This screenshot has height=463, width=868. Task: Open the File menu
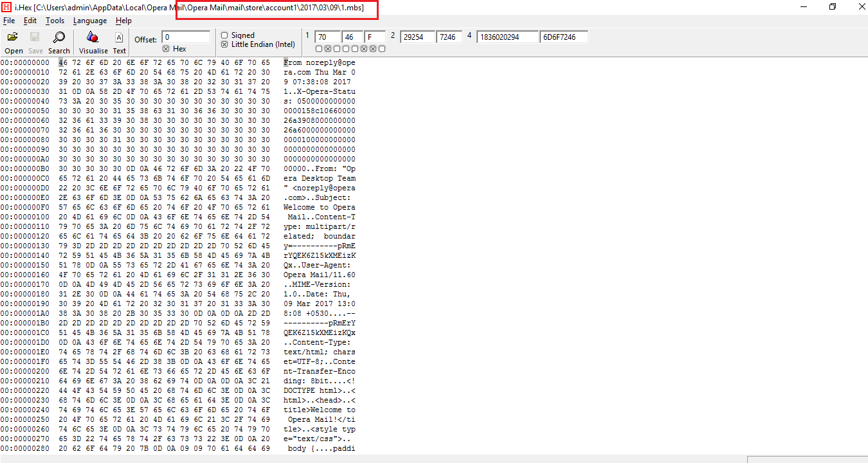[9, 21]
